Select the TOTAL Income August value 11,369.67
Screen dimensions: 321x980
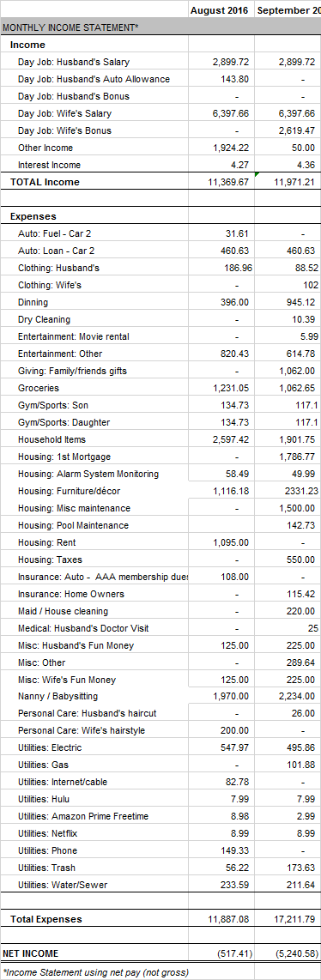(x=221, y=182)
